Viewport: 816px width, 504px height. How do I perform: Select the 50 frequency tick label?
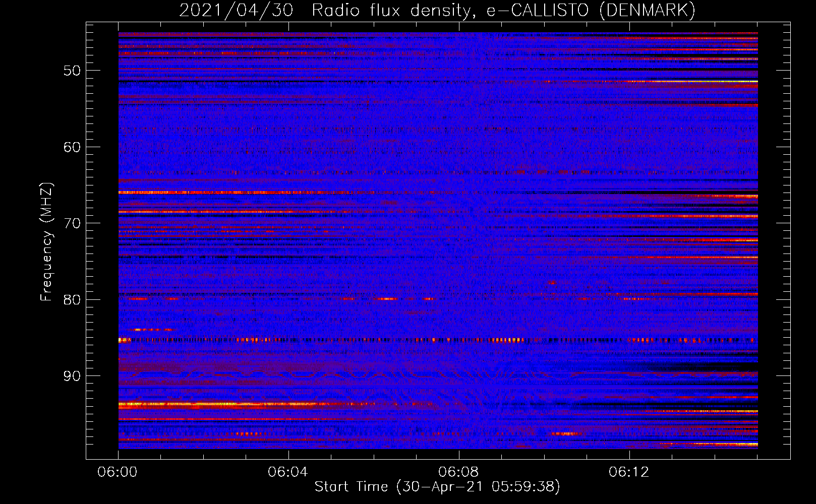(x=72, y=71)
